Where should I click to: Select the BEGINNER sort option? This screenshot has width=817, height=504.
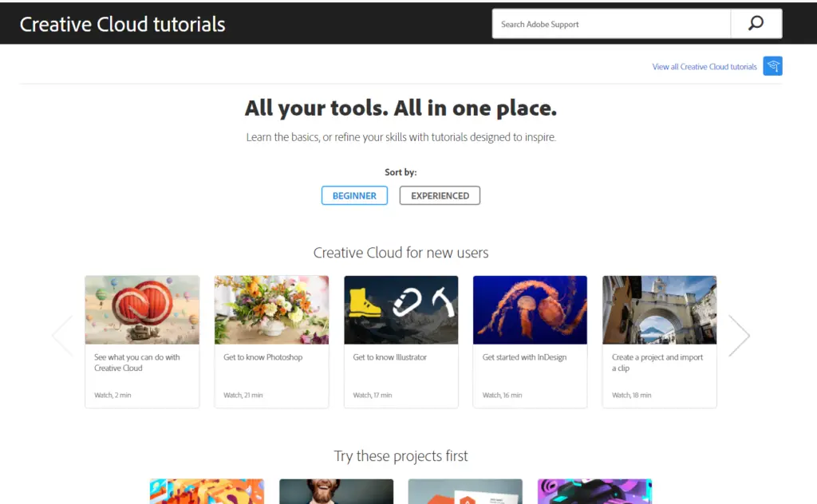(x=354, y=195)
